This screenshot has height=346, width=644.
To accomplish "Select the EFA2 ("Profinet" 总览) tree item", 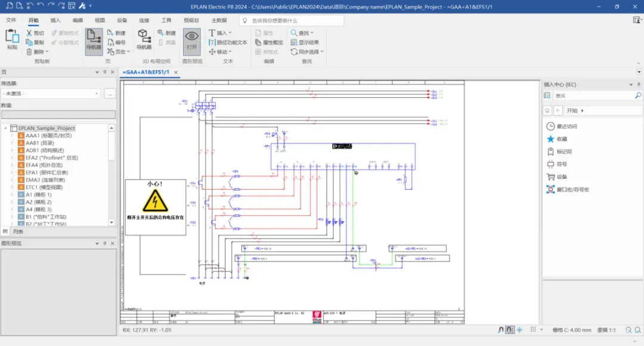I will (52, 158).
